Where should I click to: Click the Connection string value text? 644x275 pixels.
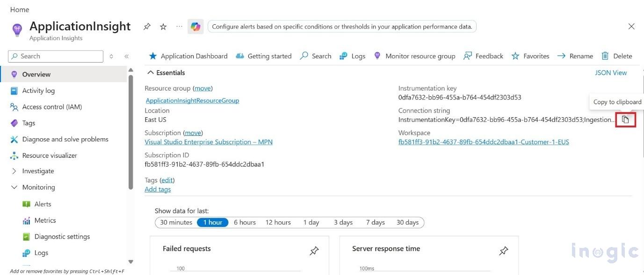click(x=507, y=120)
